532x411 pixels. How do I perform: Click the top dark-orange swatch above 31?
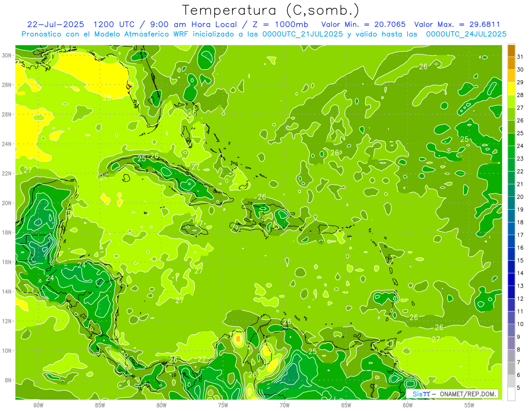click(x=511, y=51)
